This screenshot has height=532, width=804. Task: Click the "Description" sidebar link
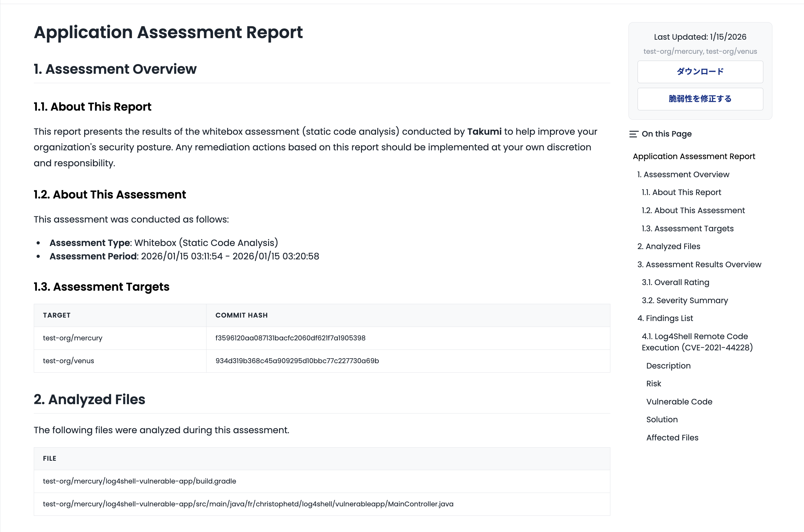click(668, 366)
